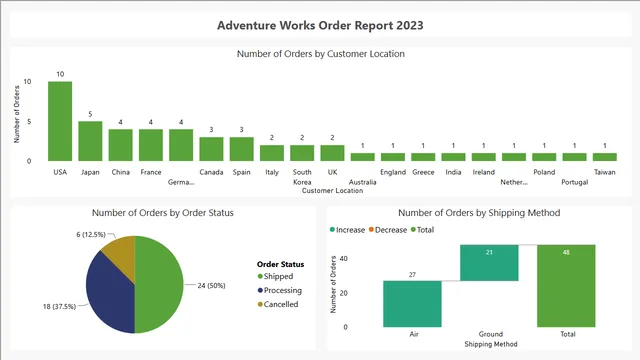The height and width of the screenshot is (360, 640).
Task: Select the Air waterfall bar
Action: 412,304
